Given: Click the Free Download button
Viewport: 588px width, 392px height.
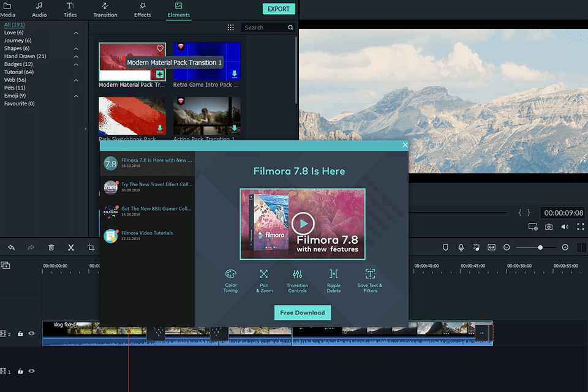Looking at the screenshot, I should point(302,312).
